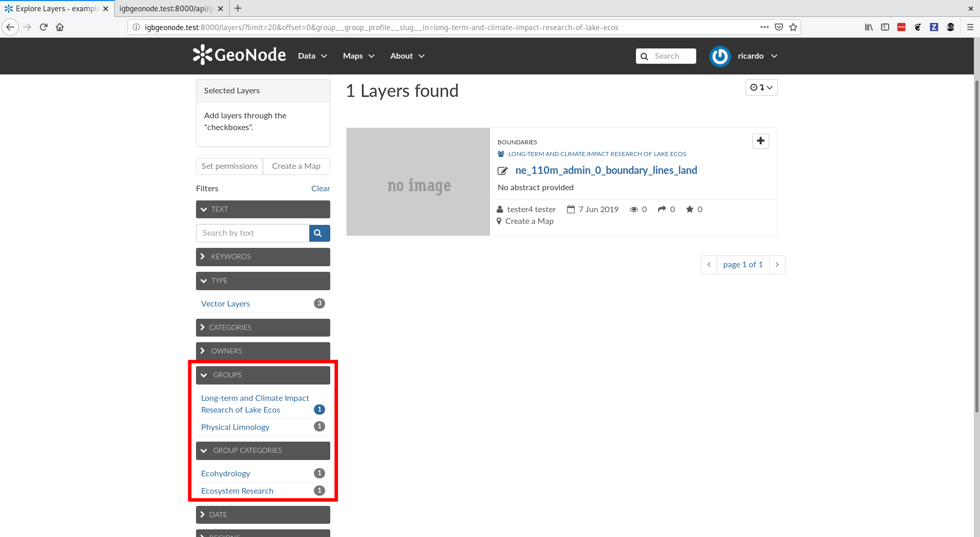Click the blue magnifier search-by-text button
This screenshot has width=980, height=537.
(x=320, y=233)
